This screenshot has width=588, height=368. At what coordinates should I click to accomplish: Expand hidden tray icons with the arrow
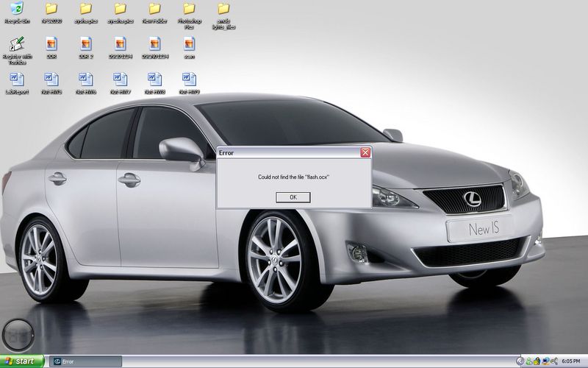pos(520,361)
